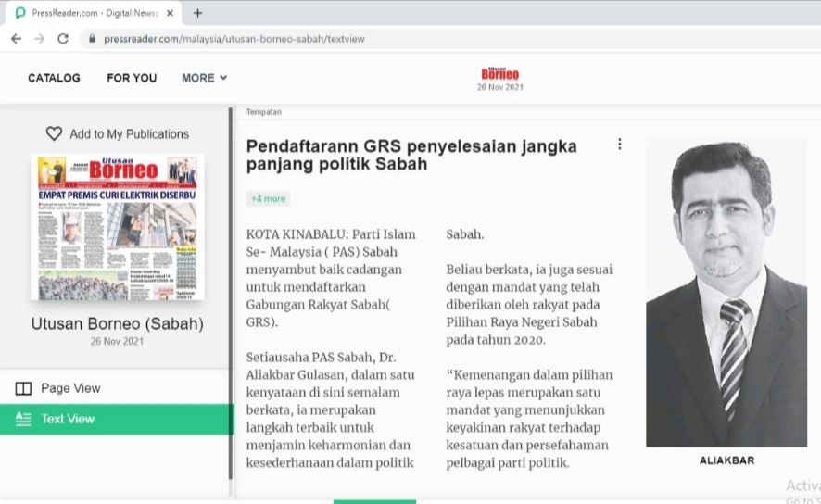
Task: Click the paragraph starting KOTA KINABALU
Action: (x=331, y=278)
